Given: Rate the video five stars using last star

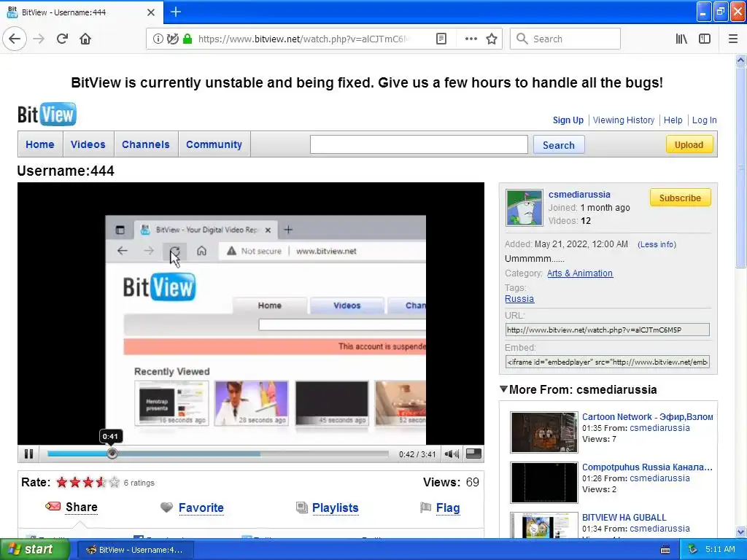Looking at the screenshot, I should click(115, 483).
